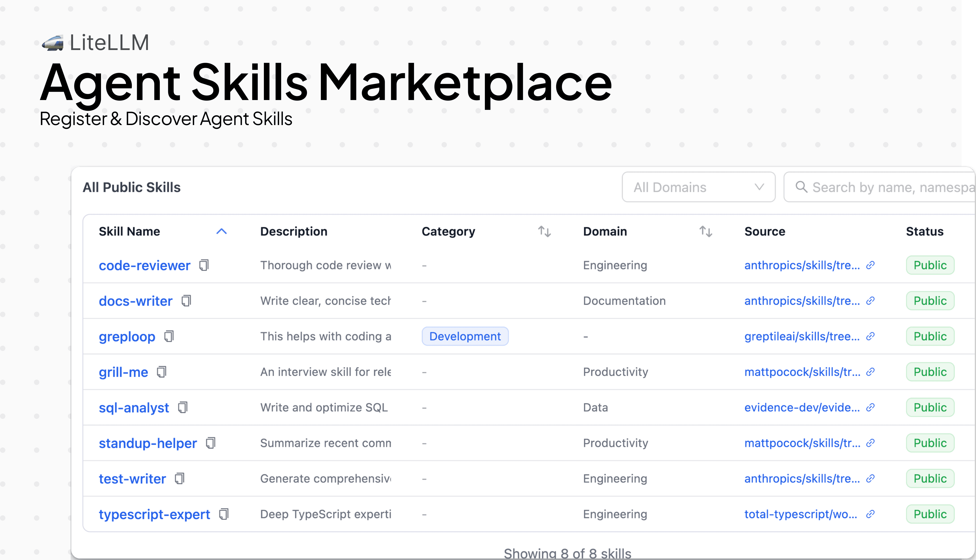Select the 'Thorough code review' description text
The width and height of the screenshot is (976, 560).
[326, 265]
